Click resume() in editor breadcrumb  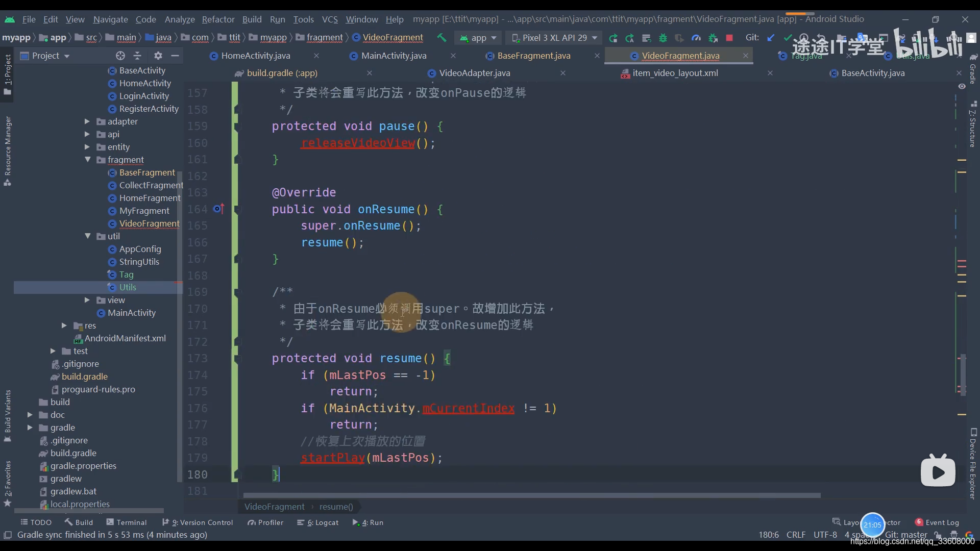[x=336, y=507]
